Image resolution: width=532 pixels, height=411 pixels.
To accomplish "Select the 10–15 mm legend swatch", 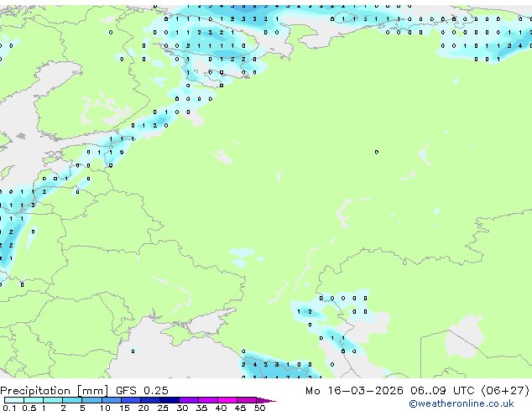I will (112, 400).
